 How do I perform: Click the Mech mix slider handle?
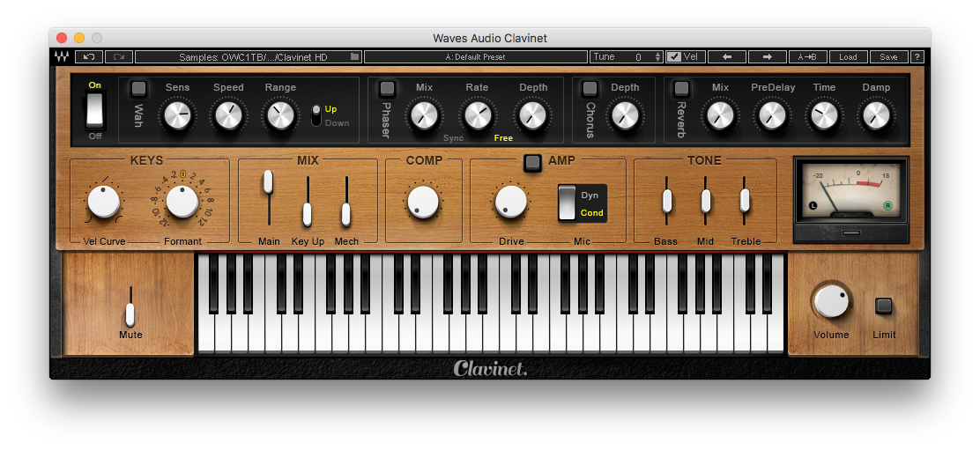coord(345,215)
